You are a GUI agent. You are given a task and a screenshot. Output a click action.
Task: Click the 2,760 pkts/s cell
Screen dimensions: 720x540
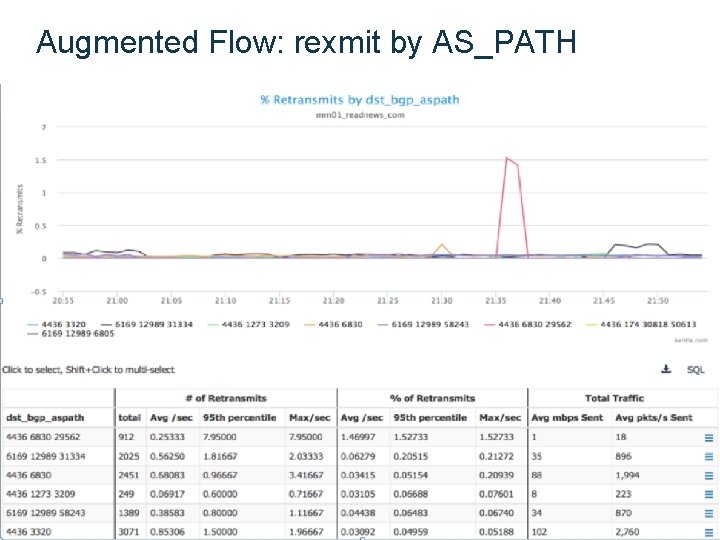coord(627,532)
